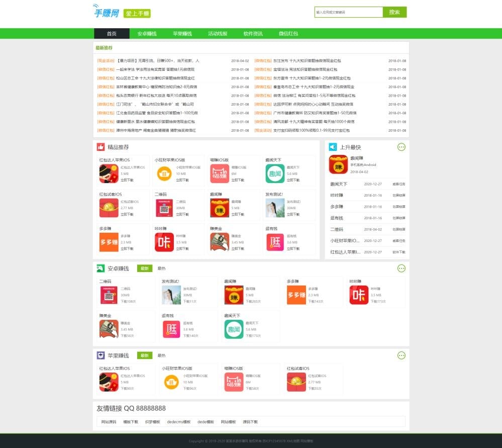
Task: Click the 手赚网 site logo
Action: coord(107,13)
